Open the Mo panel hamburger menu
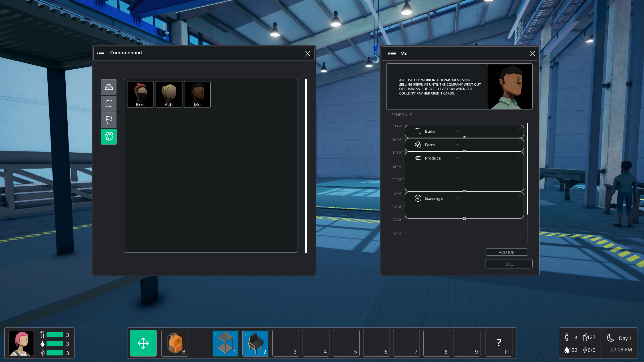Screen dimensions: 644x362 392,54
